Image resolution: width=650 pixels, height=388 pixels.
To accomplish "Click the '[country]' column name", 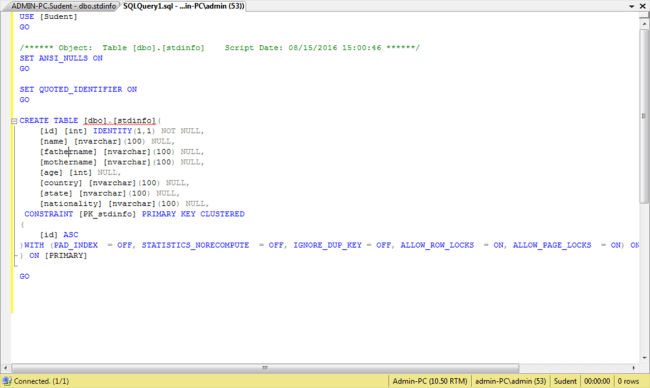I will (x=61, y=183).
